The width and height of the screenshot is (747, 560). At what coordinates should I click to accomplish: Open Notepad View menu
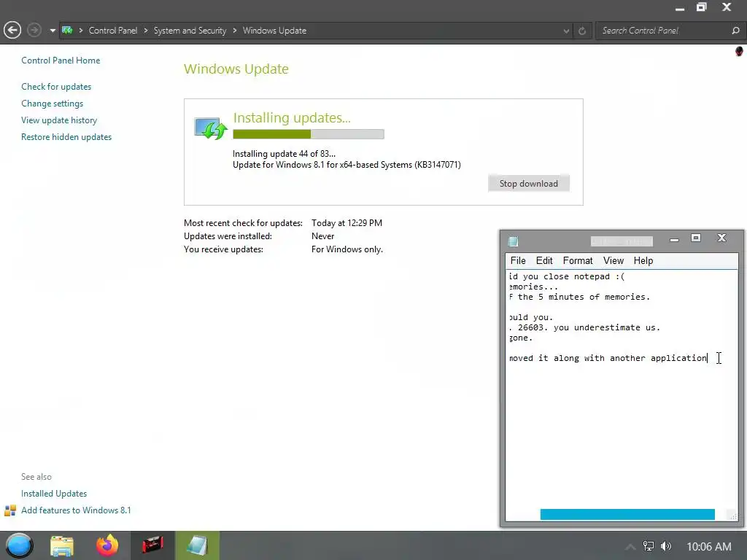[613, 260]
